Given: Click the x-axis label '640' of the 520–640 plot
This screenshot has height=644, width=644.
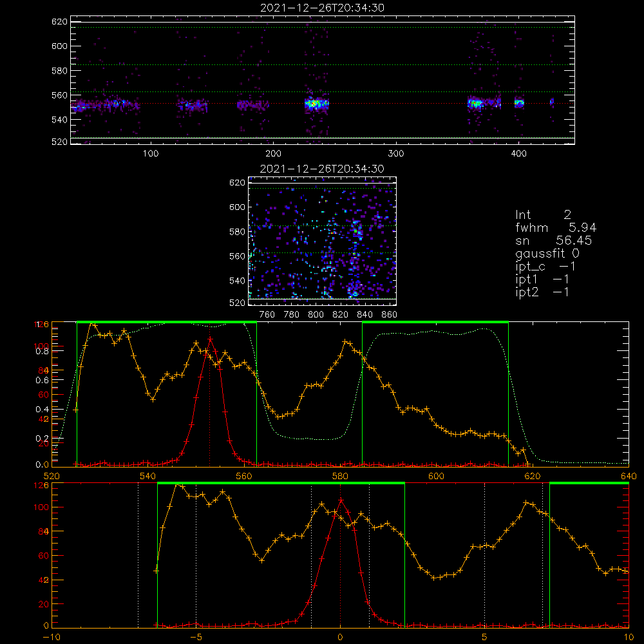Looking at the screenshot, I should tap(629, 476).
